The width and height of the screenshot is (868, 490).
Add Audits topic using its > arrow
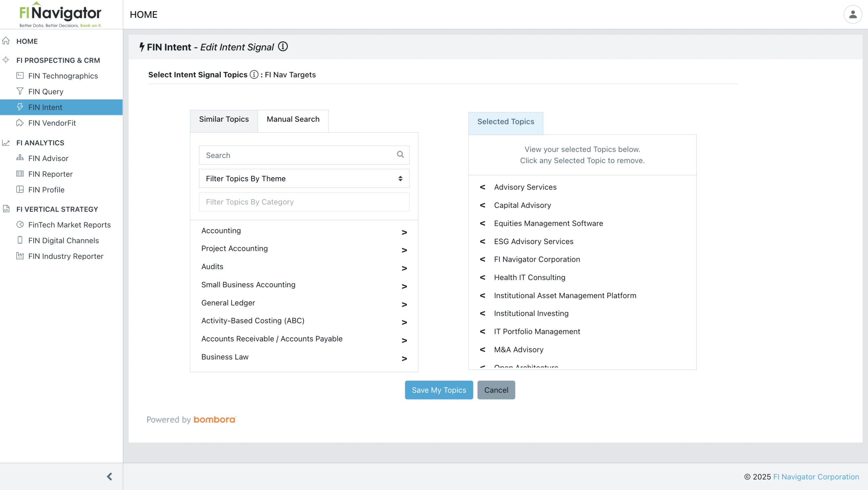pyautogui.click(x=404, y=268)
